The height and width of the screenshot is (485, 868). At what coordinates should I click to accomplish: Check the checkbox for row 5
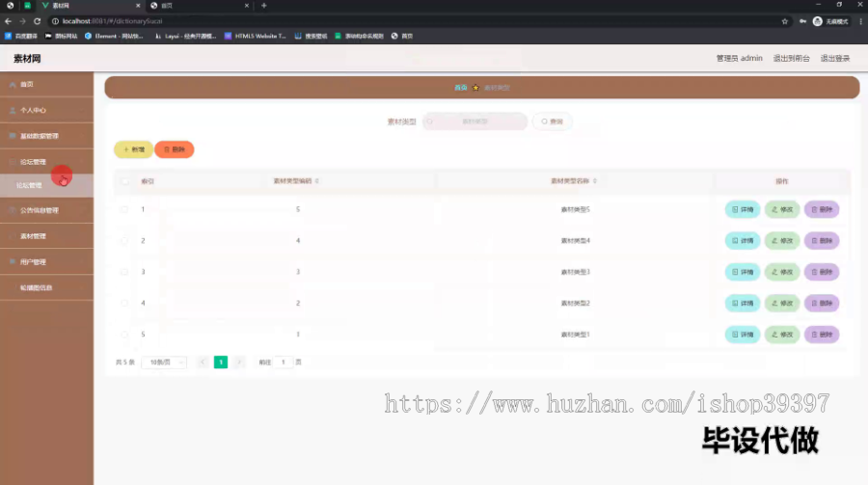point(125,335)
